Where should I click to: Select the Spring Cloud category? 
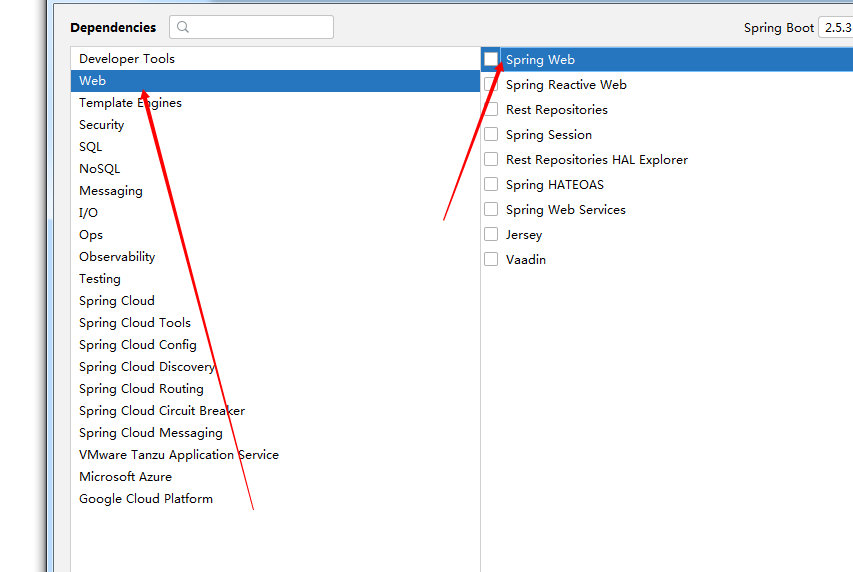click(x=275, y=301)
